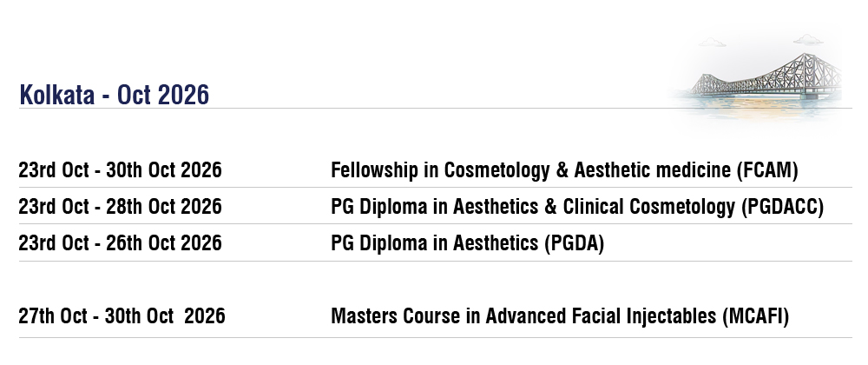
Task: Click Oct 2026 in the heading
Action: [163, 95]
